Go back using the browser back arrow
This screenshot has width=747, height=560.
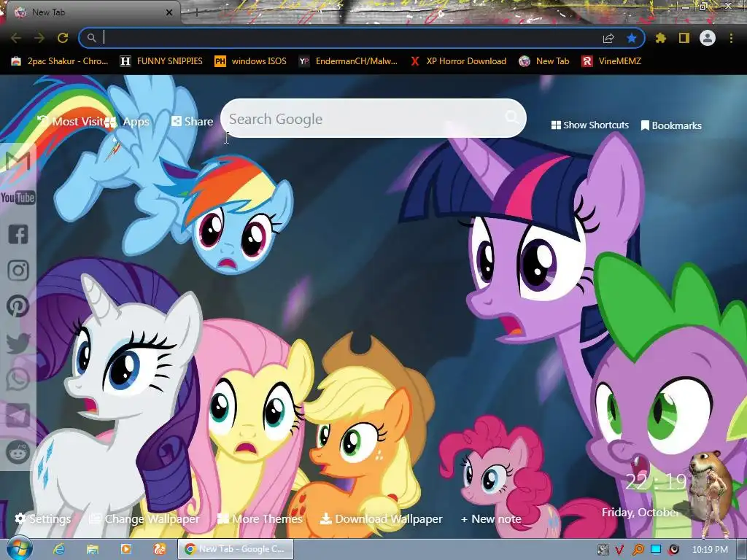(x=16, y=38)
